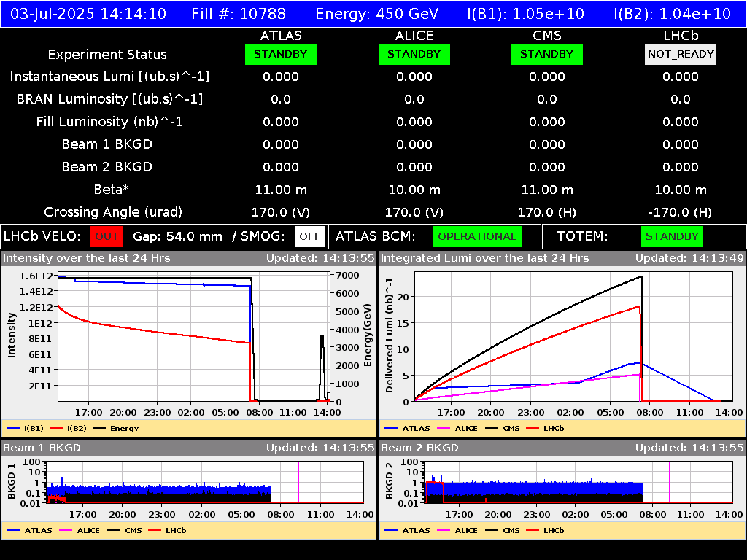Select ALICE Beta* value 10.00 m
The width and height of the screenshot is (747, 560).
click(x=414, y=190)
